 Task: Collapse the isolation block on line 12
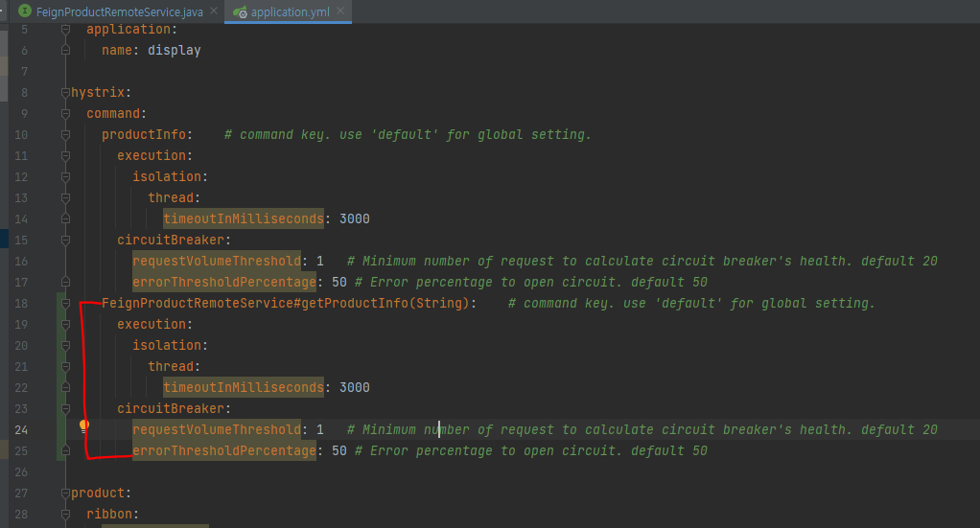(65, 177)
